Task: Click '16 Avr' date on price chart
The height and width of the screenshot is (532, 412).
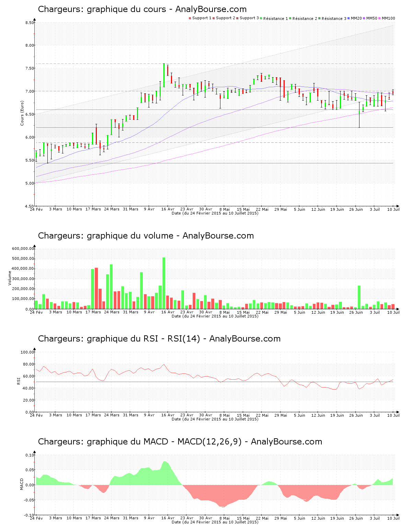Action: pyautogui.click(x=168, y=209)
